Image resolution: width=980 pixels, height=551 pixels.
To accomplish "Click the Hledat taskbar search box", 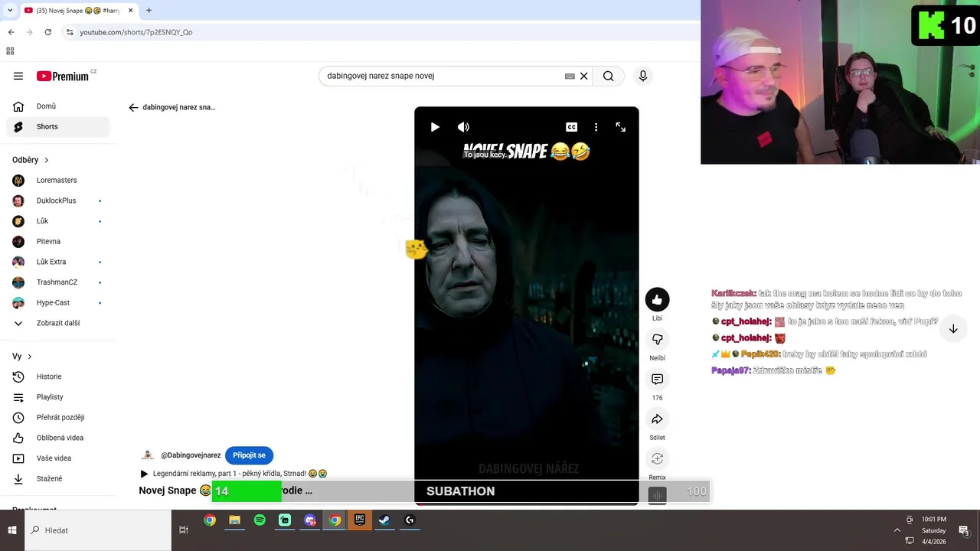I will point(98,530).
